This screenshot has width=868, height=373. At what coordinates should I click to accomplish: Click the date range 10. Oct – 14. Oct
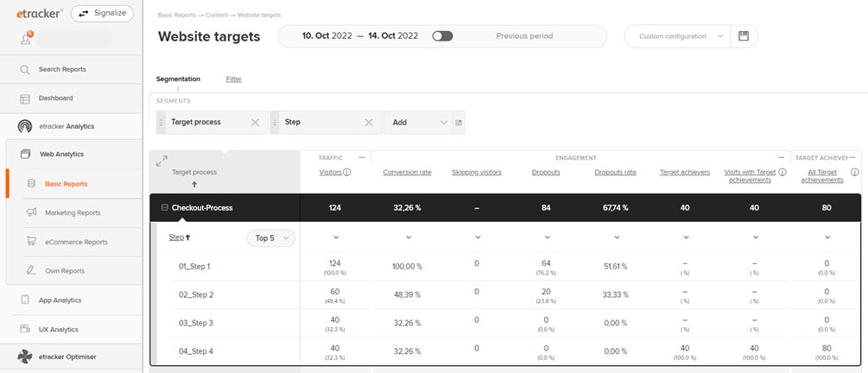pos(360,36)
